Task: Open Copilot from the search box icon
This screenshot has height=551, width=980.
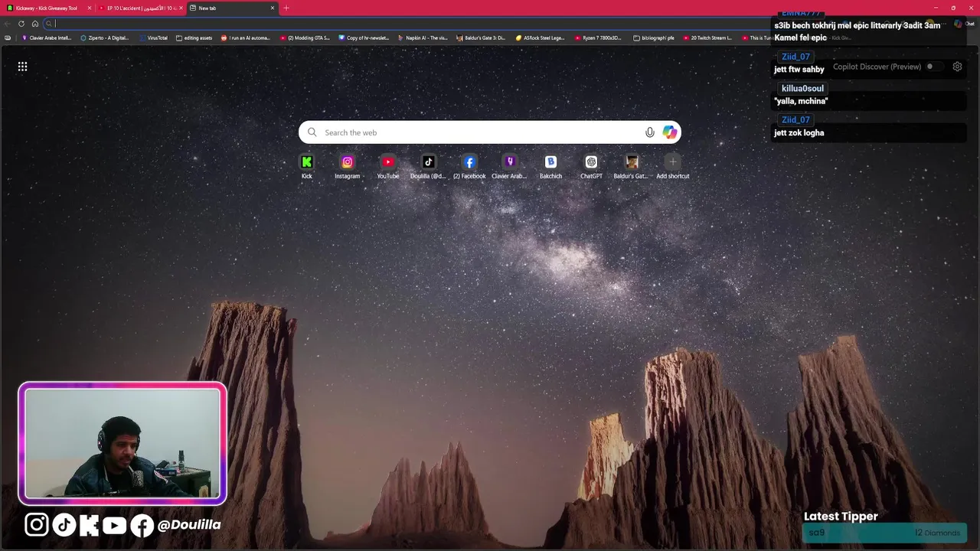Action: (670, 132)
